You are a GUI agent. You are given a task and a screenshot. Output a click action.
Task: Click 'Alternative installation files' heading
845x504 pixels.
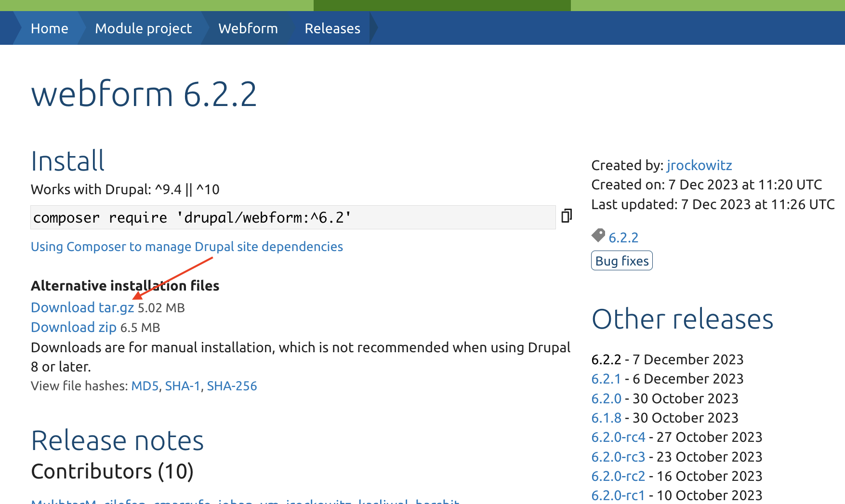(x=125, y=286)
